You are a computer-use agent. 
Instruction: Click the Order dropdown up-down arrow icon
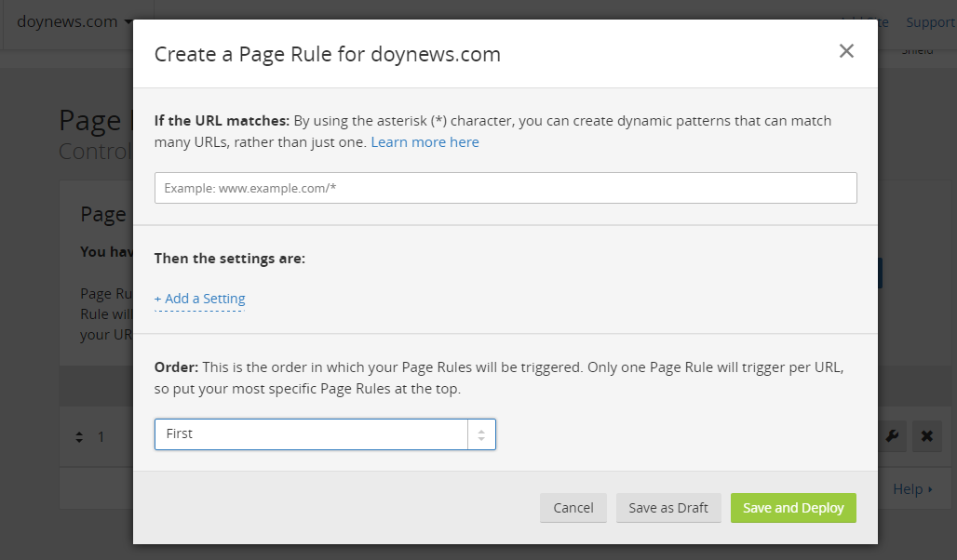tap(481, 434)
